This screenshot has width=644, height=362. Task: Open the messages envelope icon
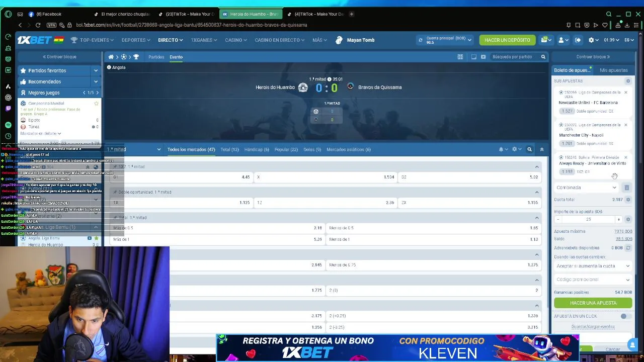(x=546, y=40)
